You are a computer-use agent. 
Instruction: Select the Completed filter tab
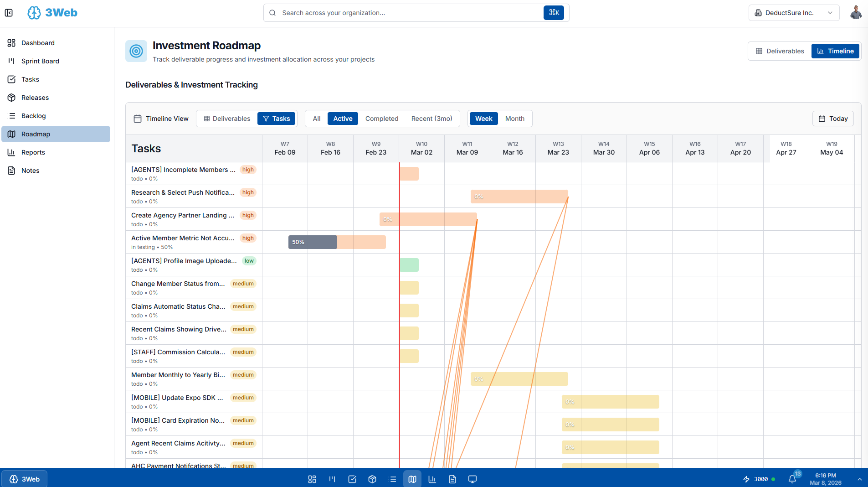[381, 119]
